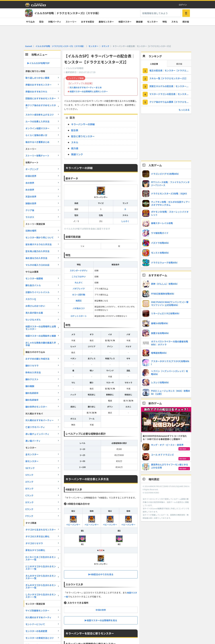Image resolution: width=215 pixels, height=644 pixels.
Task: Open 放置少女攻略Wiki game icon
Action: (146, 333)
